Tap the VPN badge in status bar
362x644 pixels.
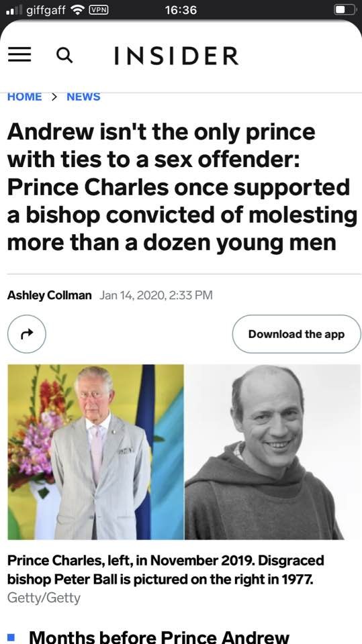[x=99, y=10]
